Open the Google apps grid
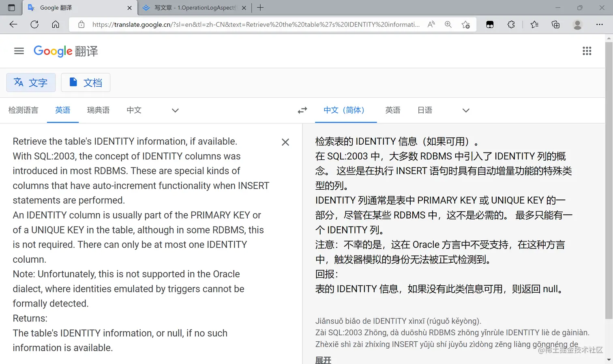This screenshot has width=613, height=364. point(587,51)
